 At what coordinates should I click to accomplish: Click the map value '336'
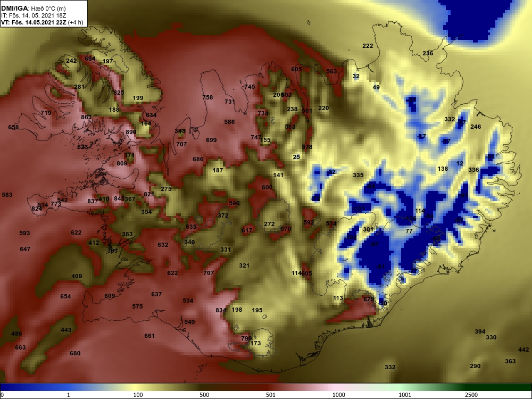[x=473, y=170]
